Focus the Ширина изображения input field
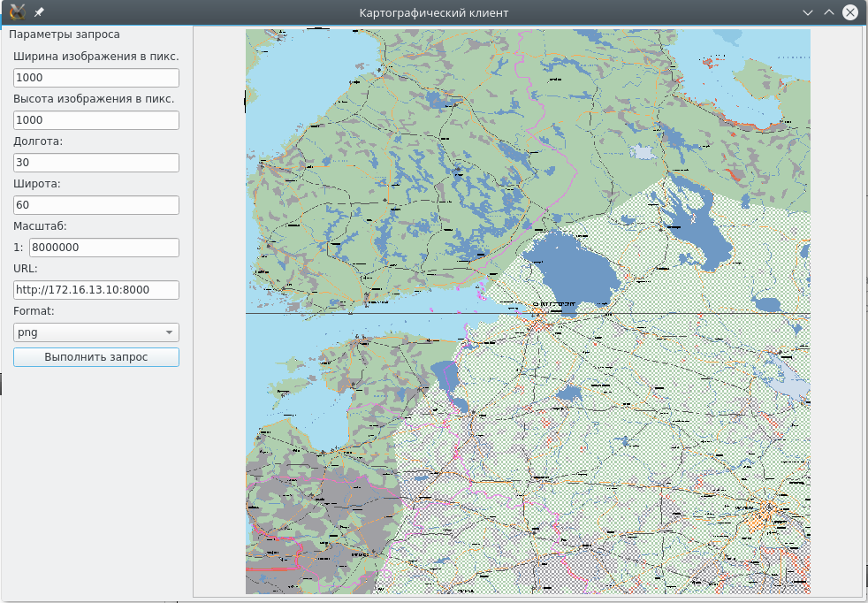Image resolution: width=868 pixels, height=603 pixels. click(x=96, y=78)
